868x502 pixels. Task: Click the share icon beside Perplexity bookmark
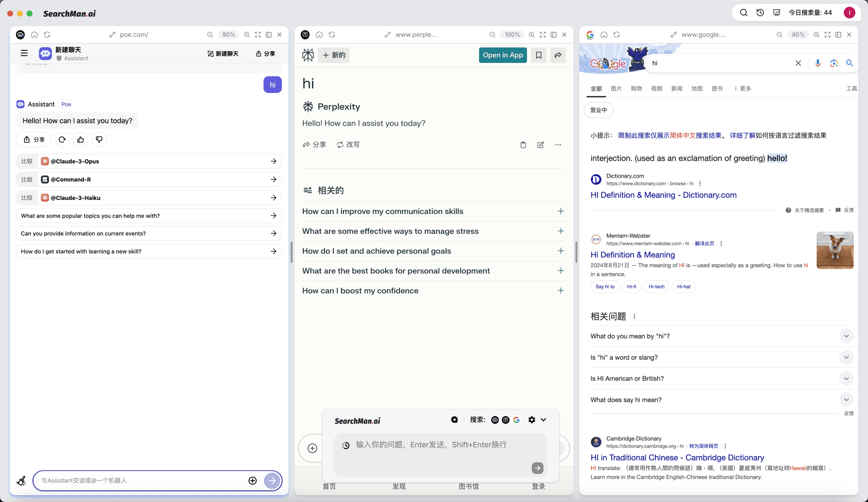[x=558, y=55]
